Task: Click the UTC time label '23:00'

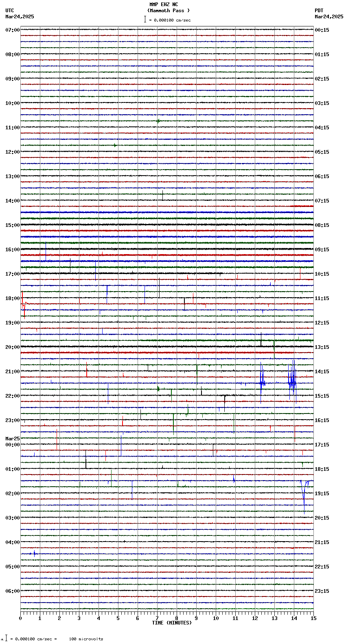Action: click(x=13, y=420)
